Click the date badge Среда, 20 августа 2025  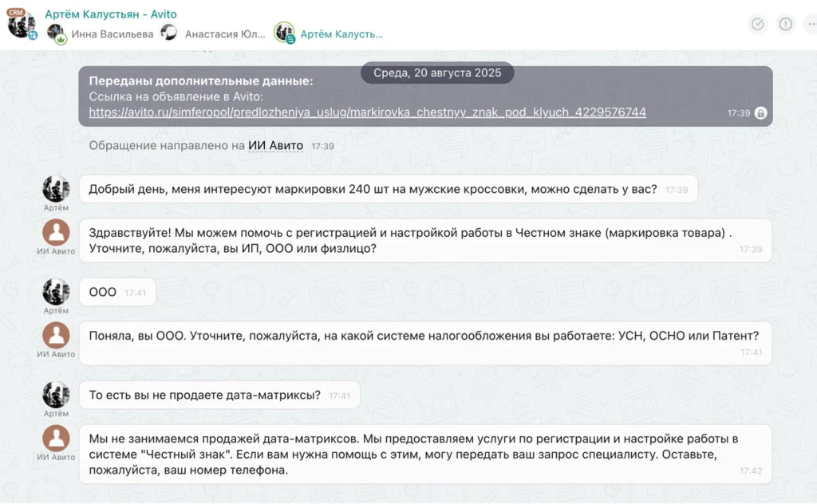437,73
